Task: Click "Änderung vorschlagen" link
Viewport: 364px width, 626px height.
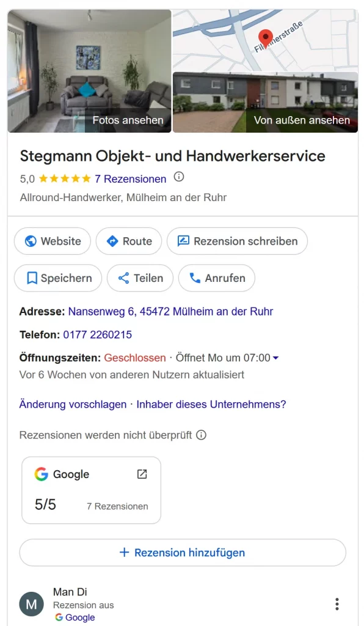Action: (x=73, y=405)
